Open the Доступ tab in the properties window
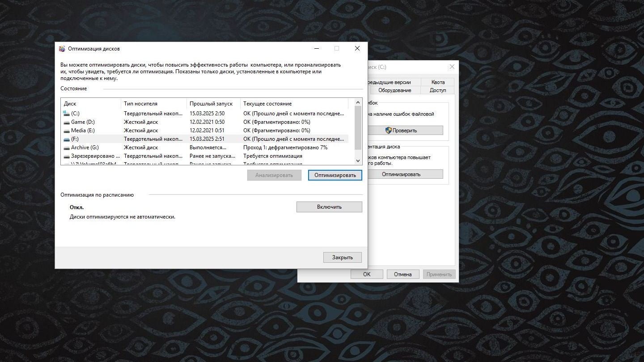This screenshot has height=362, width=644. point(438,90)
